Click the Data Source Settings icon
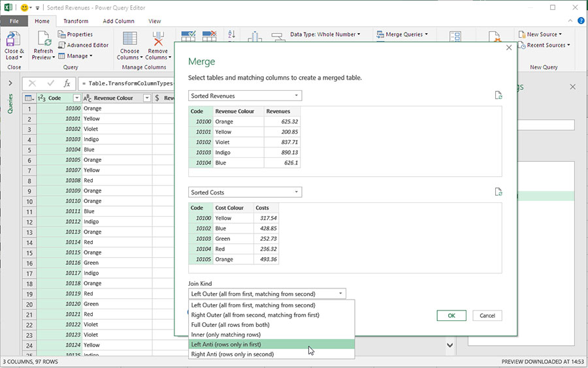The height and width of the screenshot is (368, 588). point(495,37)
